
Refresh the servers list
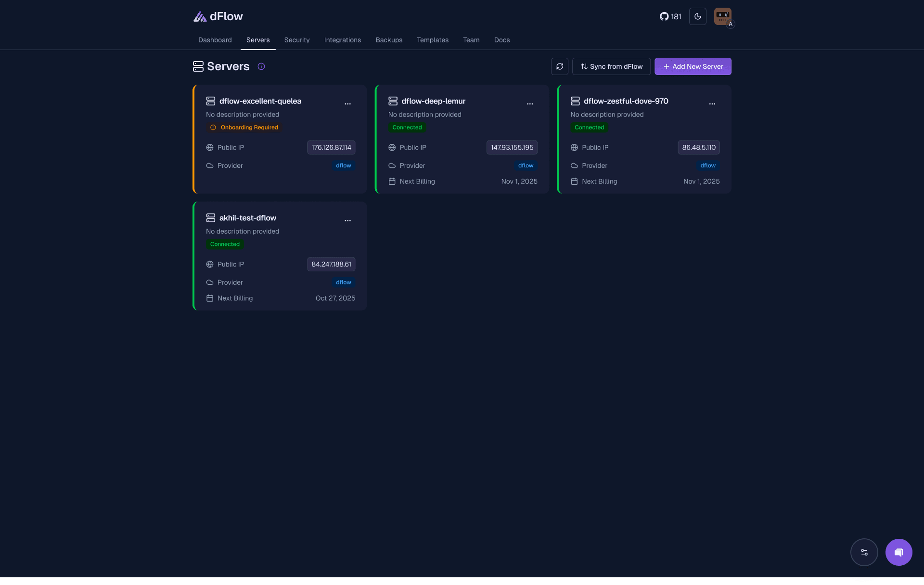tap(559, 66)
